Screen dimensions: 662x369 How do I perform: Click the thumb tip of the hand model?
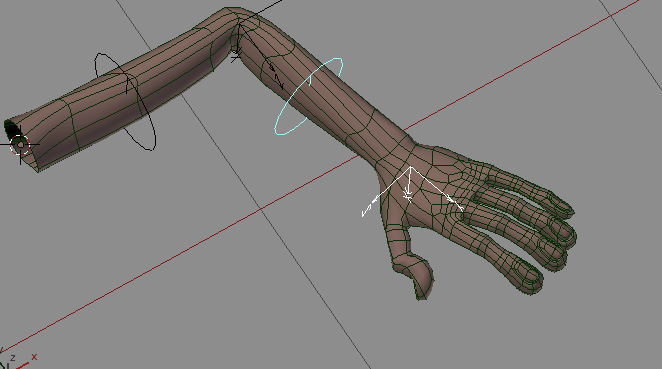(422, 291)
